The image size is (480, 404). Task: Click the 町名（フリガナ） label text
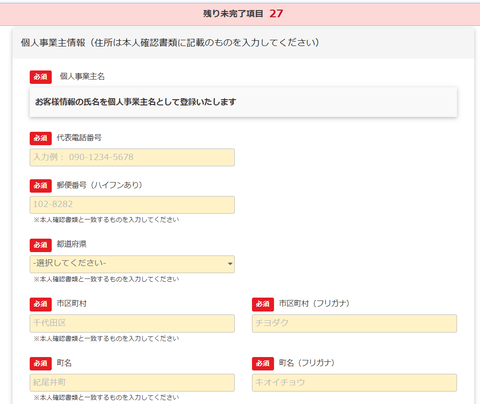click(x=307, y=363)
